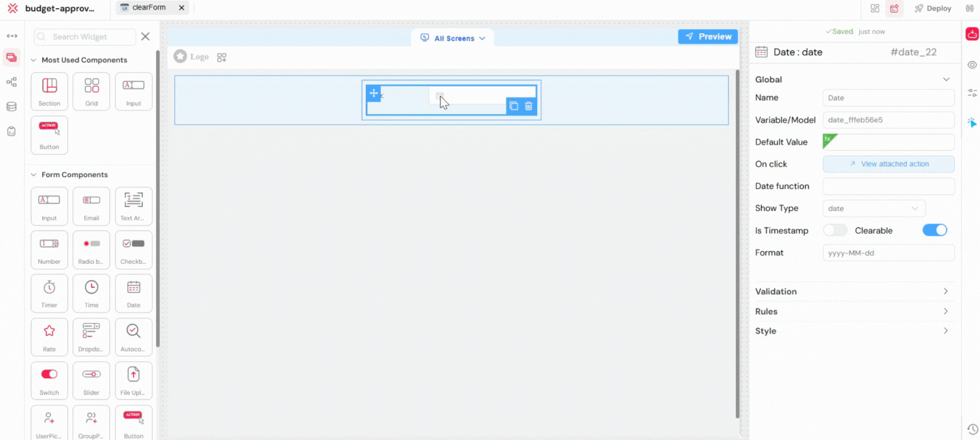
Task: Expand the Validation section
Action: pos(851,291)
